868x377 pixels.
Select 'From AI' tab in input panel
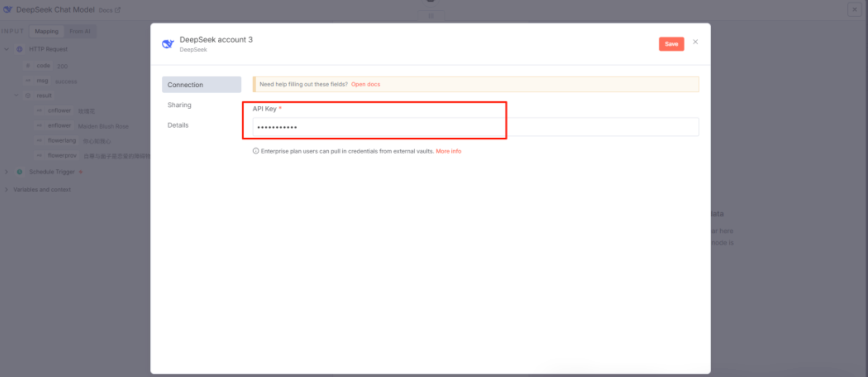coord(80,31)
